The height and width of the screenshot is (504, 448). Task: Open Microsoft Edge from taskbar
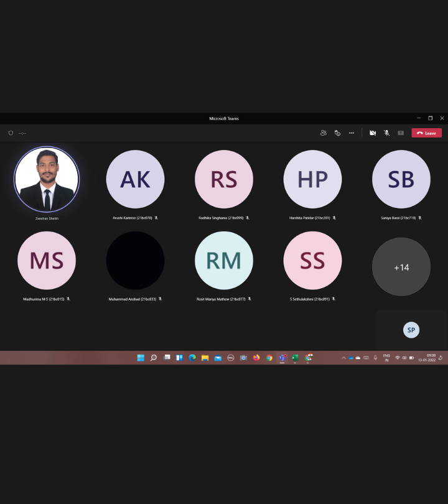(192, 358)
